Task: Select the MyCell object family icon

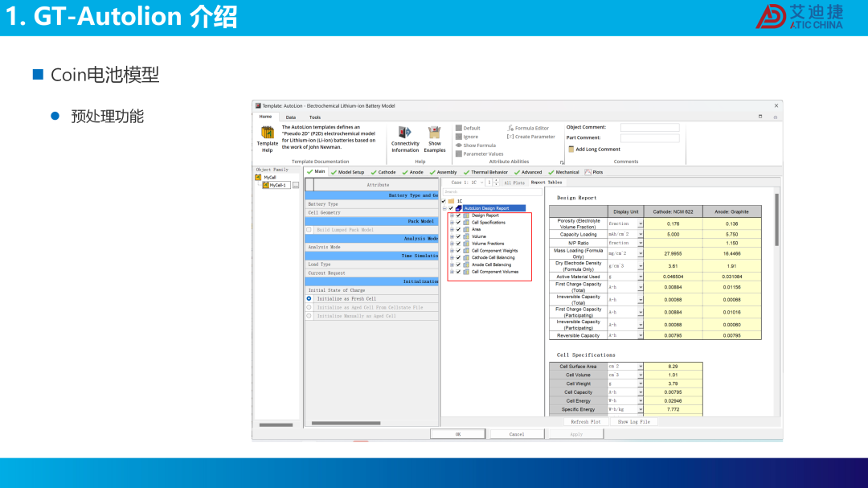Action: [258, 177]
